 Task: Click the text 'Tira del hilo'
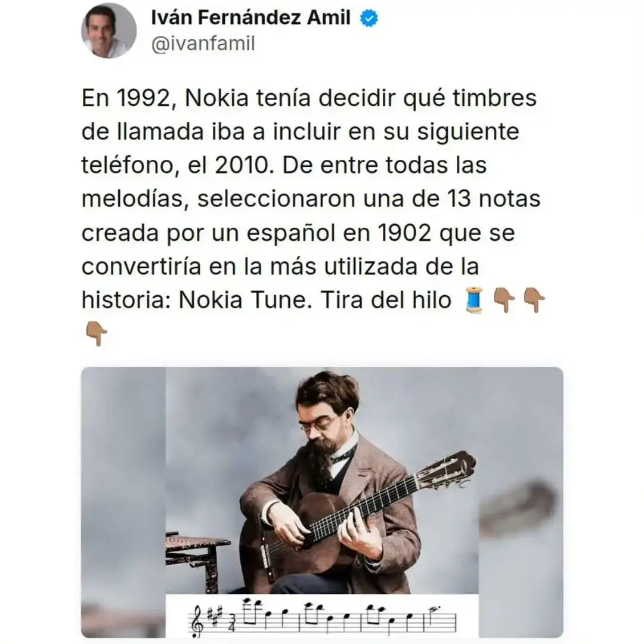[x=386, y=300]
